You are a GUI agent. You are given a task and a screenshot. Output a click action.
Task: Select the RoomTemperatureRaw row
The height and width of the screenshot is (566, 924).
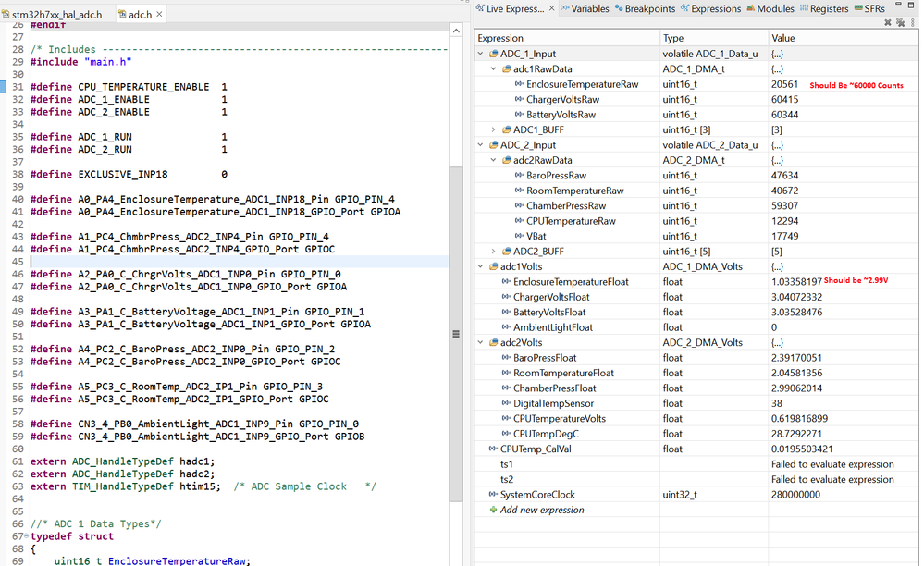(696, 191)
